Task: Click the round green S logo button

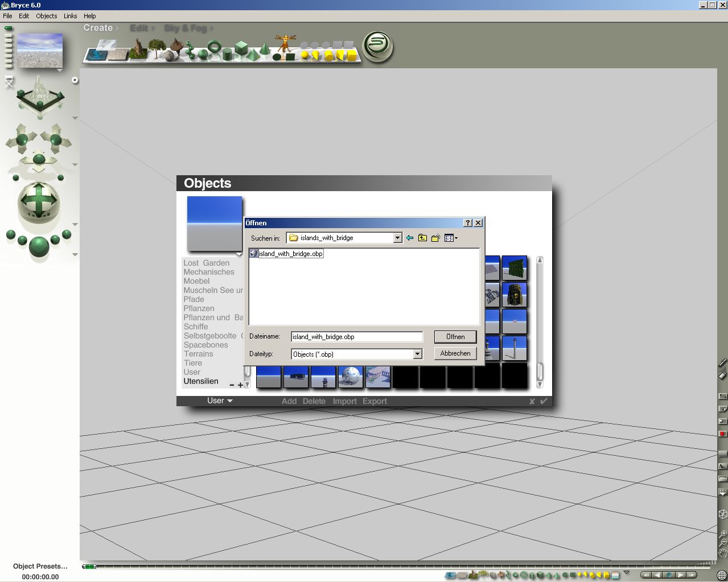Action: click(378, 47)
